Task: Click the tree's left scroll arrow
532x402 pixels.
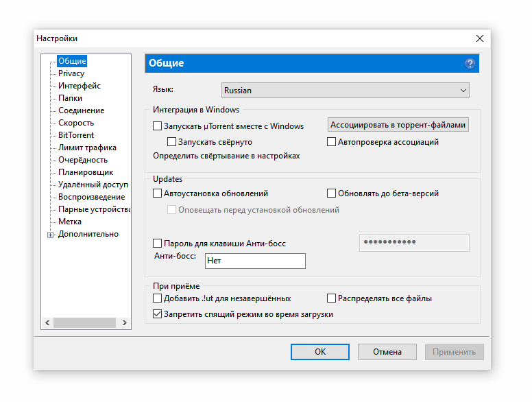Action: (47, 322)
